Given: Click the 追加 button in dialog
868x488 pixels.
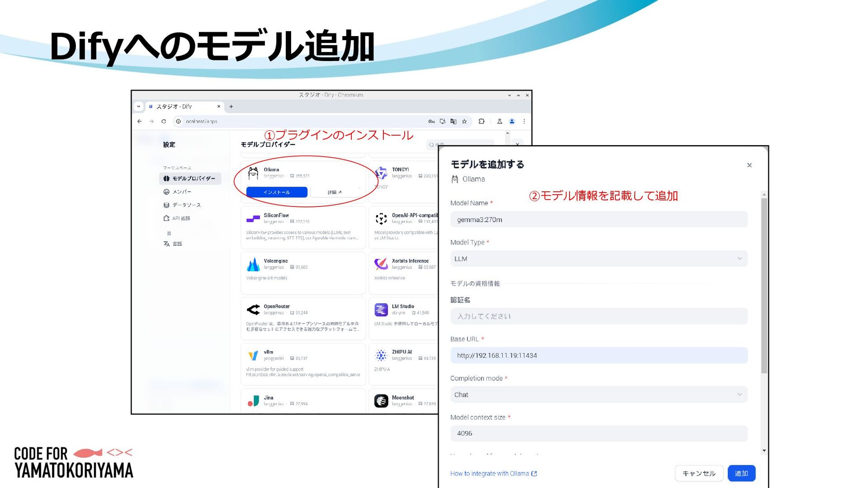Looking at the screenshot, I should [741, 473].
